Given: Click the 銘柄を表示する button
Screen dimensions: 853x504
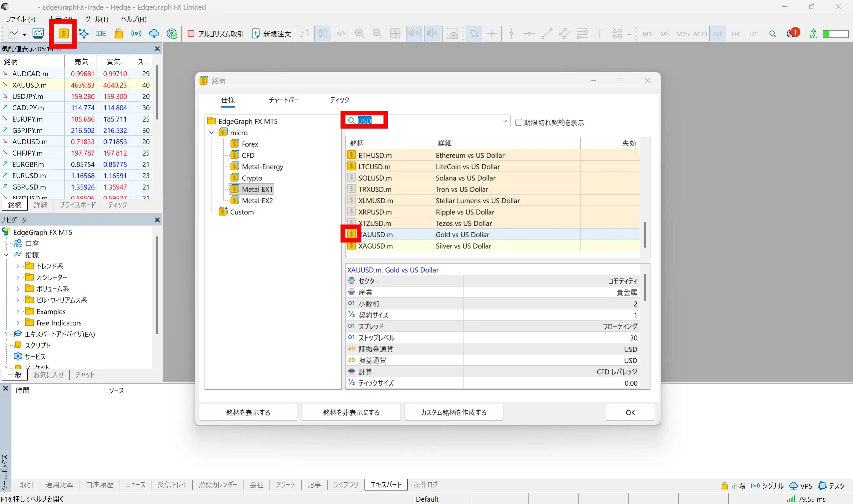Looking at the screenshot, I should pyautogui.click(x=248, y=412).
